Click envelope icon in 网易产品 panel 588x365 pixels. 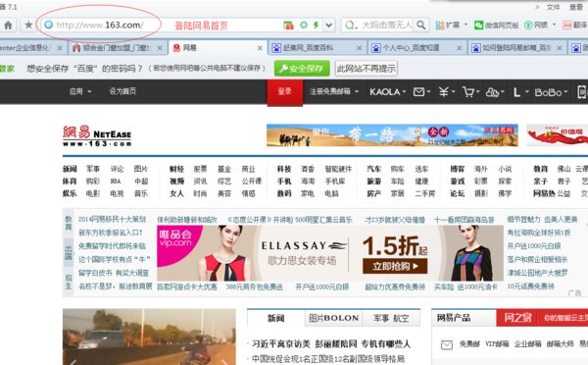pos(447,344)
